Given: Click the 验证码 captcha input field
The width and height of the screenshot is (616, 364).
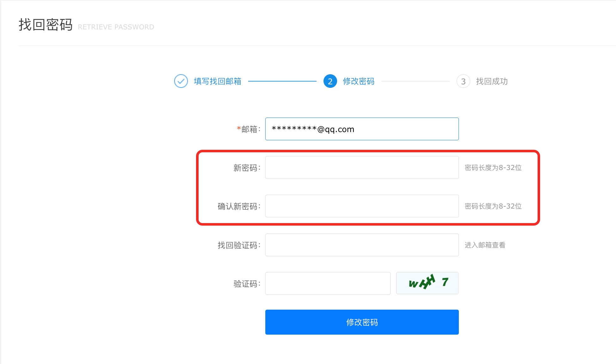Looking at the screenshot, I should pos(328,283).
